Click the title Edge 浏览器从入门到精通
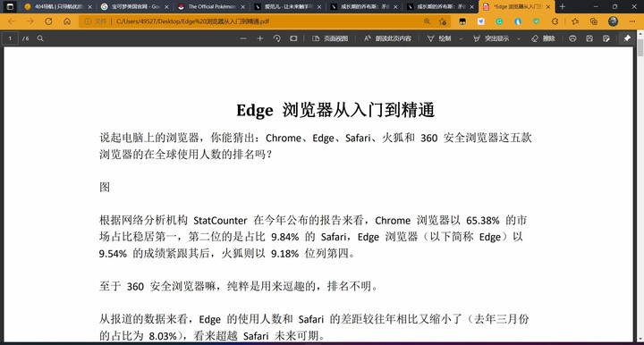 point(335,110)
